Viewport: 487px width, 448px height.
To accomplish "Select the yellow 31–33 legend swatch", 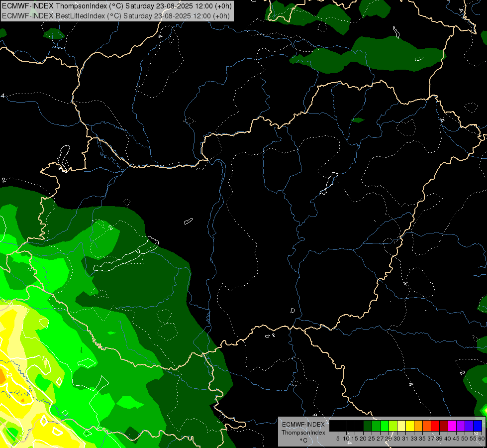I will (410, 426).
